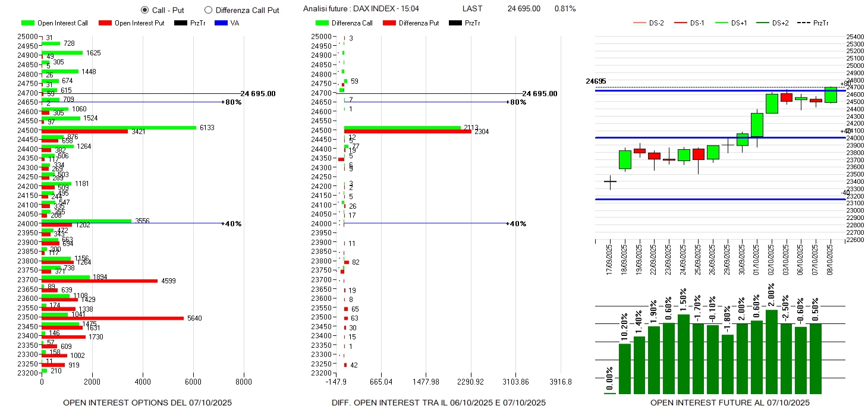Screen dimensions: 868x409
Task: Click the 5640 put bar at strike 23500
Action: tap(113, 318)
